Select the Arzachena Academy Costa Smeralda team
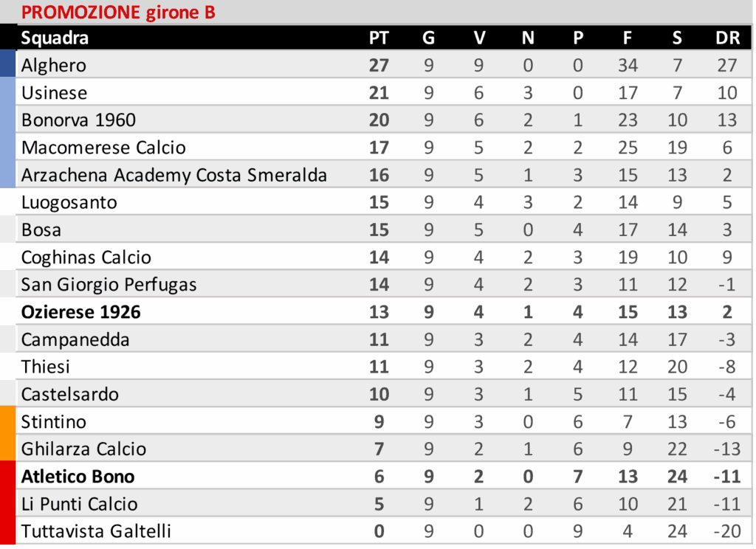756x549 pixels. tap(173, 175)
